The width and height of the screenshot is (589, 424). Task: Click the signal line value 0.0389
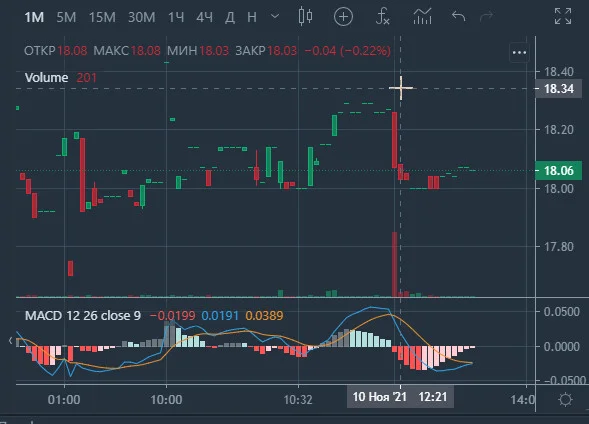264,315
